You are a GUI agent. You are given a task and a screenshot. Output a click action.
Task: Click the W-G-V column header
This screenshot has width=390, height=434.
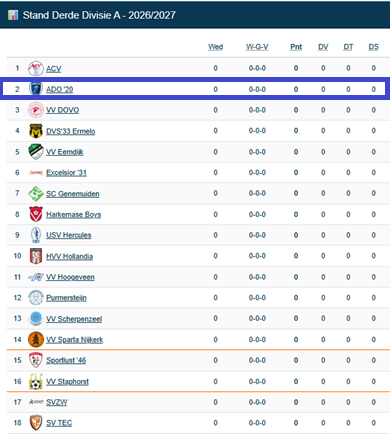257,47
